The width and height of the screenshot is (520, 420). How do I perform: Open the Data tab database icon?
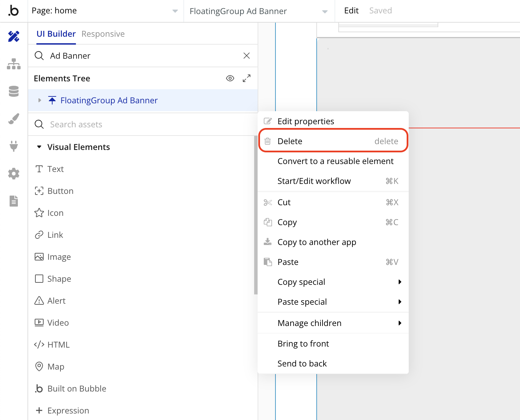click(14, 91)
